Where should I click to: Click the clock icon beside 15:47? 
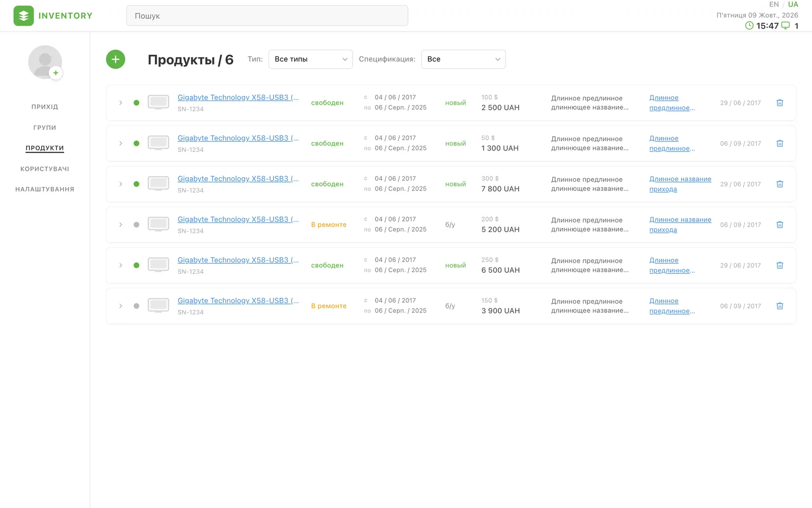[749, 25]
